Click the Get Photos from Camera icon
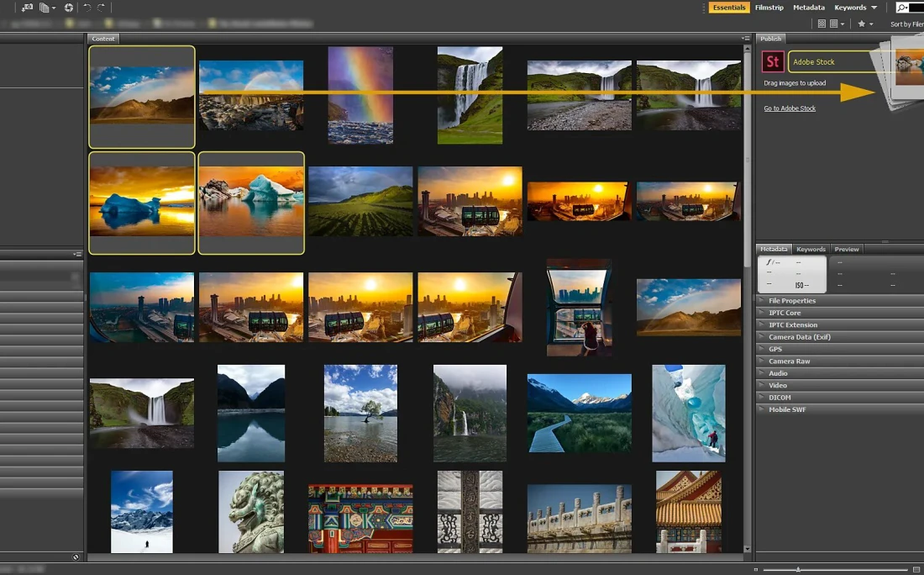 tap(28, 8)
